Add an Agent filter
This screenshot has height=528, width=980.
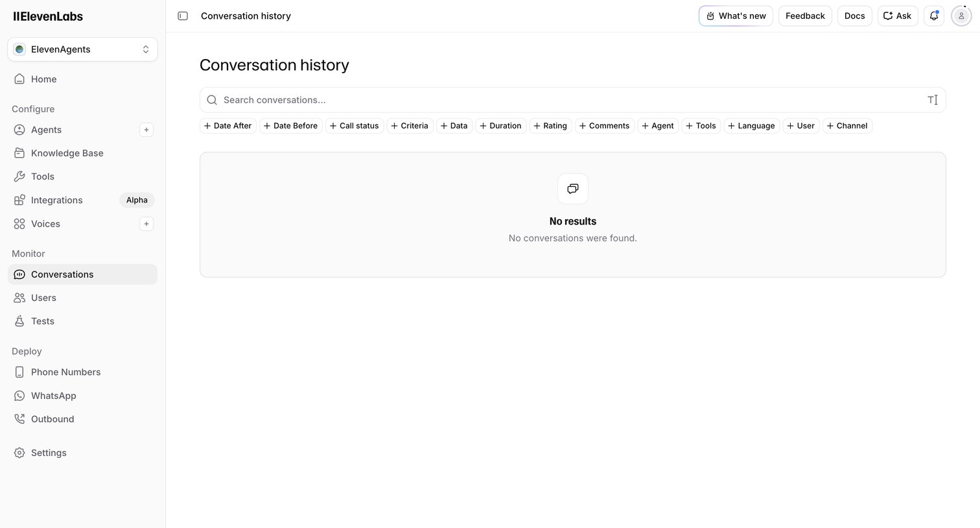(x=658, y=126)
